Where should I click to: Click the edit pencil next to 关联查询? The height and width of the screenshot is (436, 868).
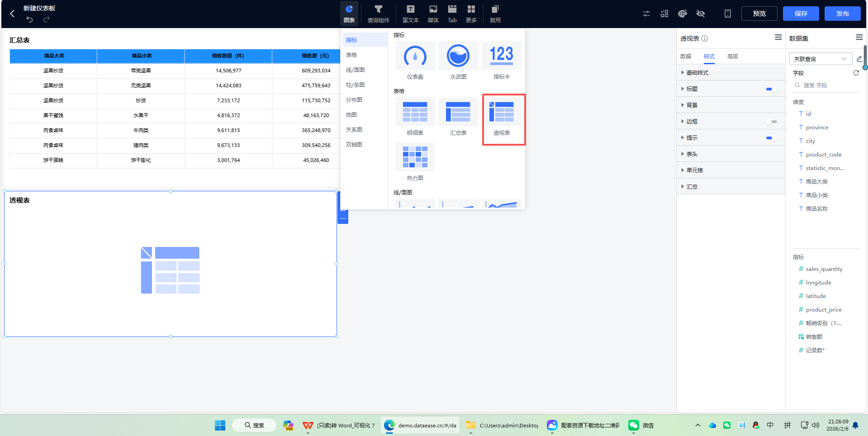tap(859, 59)
